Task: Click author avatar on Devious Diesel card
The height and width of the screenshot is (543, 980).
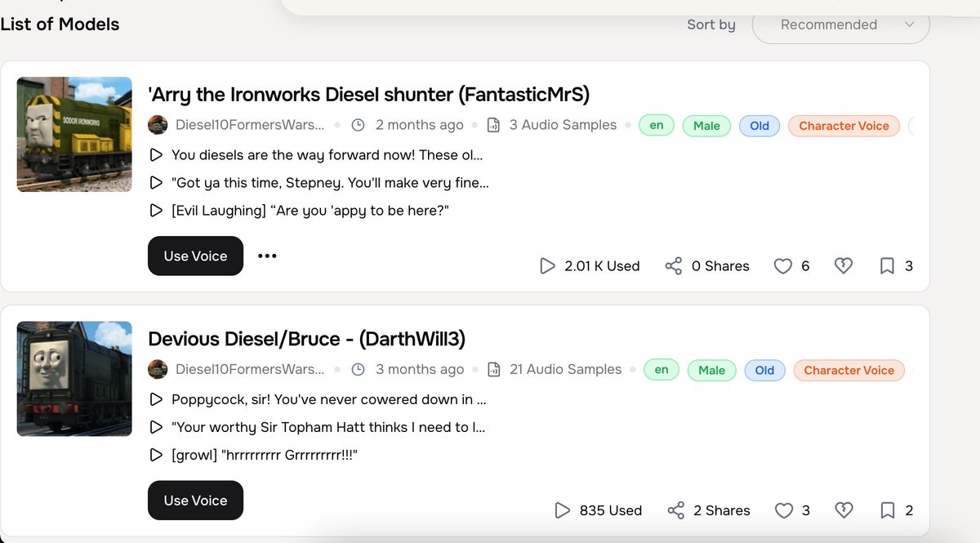Action: 158,369
